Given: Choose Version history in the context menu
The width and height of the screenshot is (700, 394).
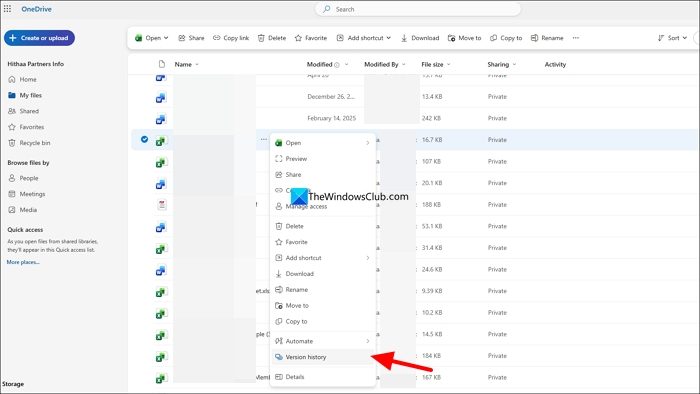Looking at the screenshot, I should point(323,357).
